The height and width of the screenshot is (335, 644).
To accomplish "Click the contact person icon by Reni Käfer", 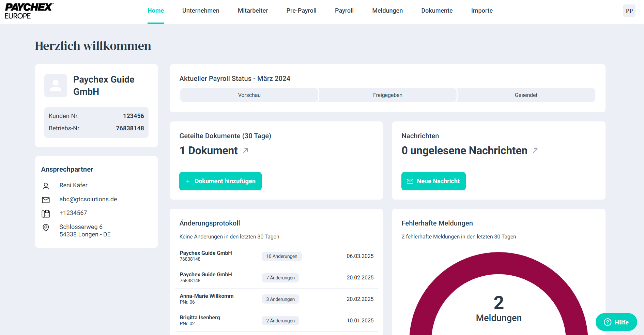I will point(46,186).
